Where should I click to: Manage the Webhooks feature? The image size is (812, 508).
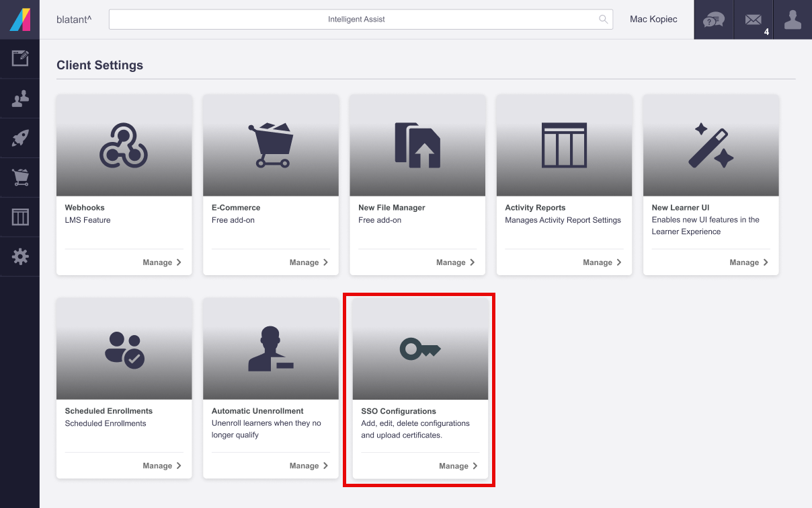(162, 262)
